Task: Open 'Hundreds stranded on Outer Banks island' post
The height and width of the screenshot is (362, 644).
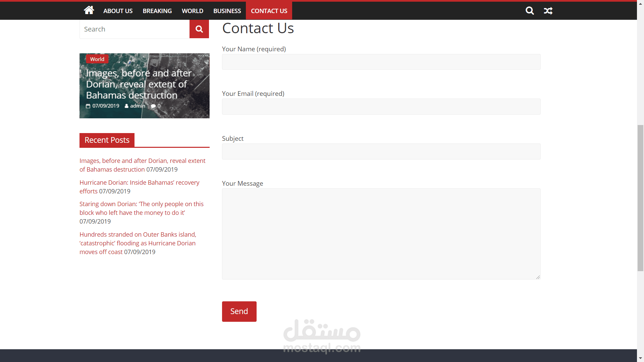Action: click(x=138, y=235)
